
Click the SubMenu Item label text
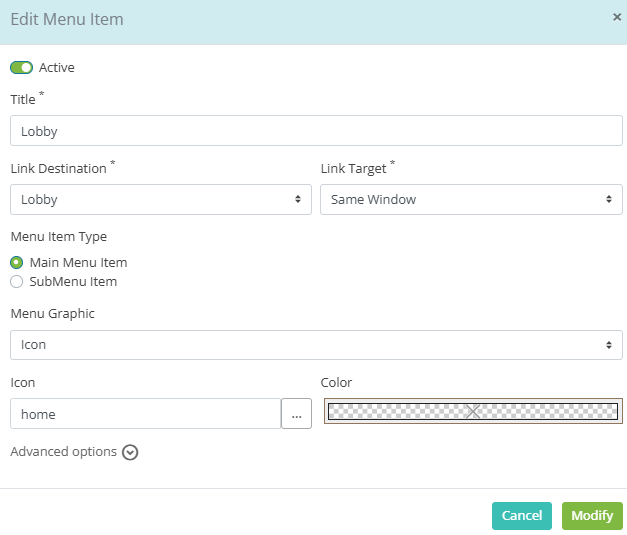[x=73, y=281]
